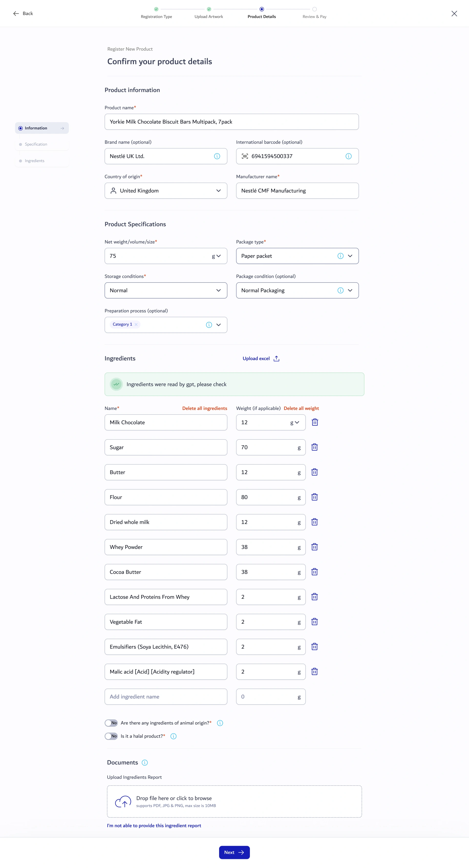The height and width of the screenshot is (868, 469).
Task: Click the Back button
Action: 23,13
